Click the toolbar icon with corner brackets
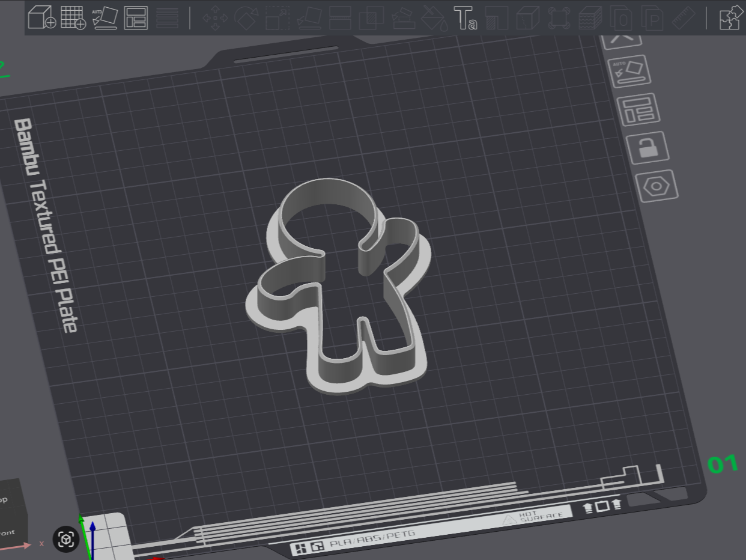The height and width of the screenshot is (560, 746). (x=559, y=17)
